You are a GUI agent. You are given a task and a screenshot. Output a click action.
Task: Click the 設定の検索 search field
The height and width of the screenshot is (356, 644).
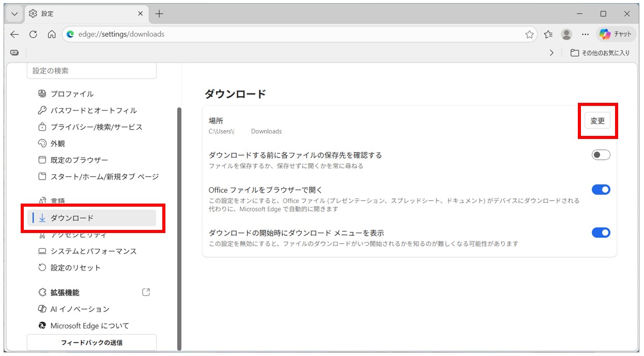(x=91, y=70)
